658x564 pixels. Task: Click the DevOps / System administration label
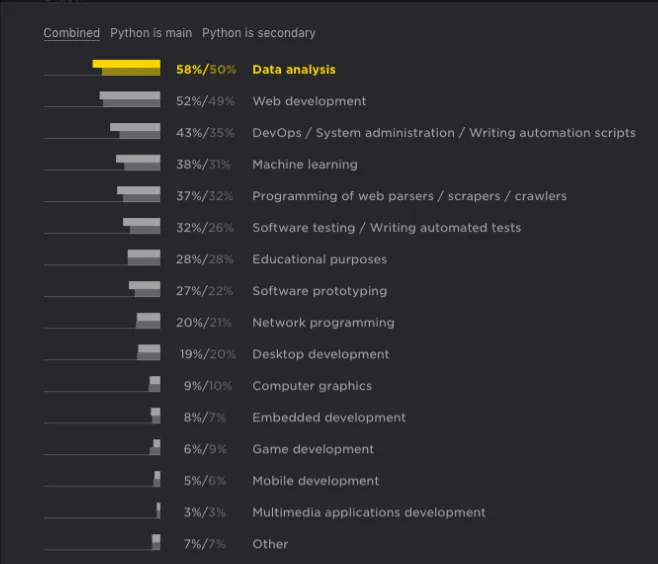coord(443,133)
